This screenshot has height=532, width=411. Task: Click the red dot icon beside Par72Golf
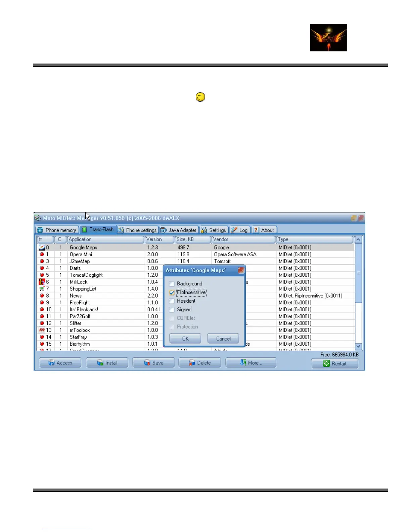[x=42, y=316]
